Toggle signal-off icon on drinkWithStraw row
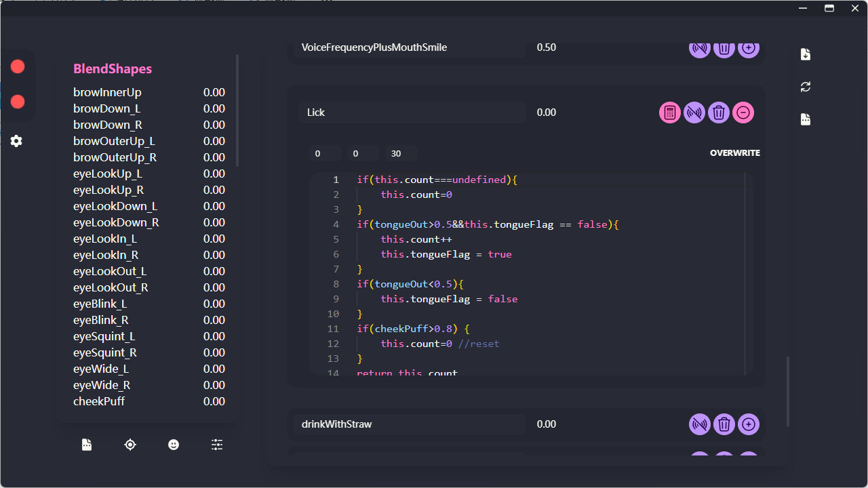 click(700, 424)
